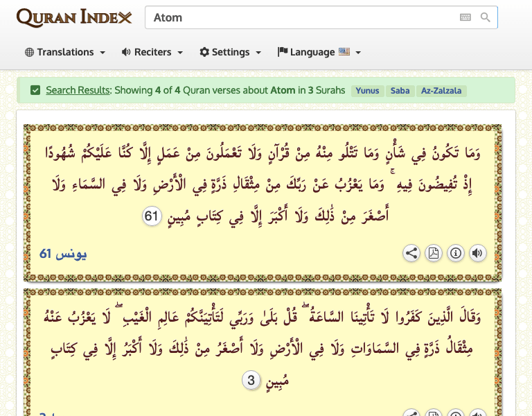Expand the Translations dropdown
Viewport: 532px width, 416px height.
(x=65, y=52)
